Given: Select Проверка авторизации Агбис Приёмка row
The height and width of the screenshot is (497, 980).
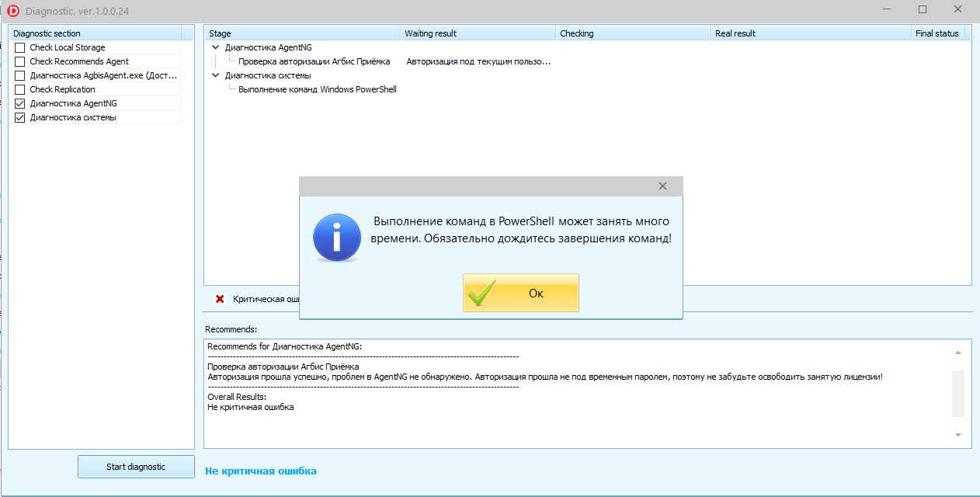Looking at the screenshot, I should click(x=314, y=61).
